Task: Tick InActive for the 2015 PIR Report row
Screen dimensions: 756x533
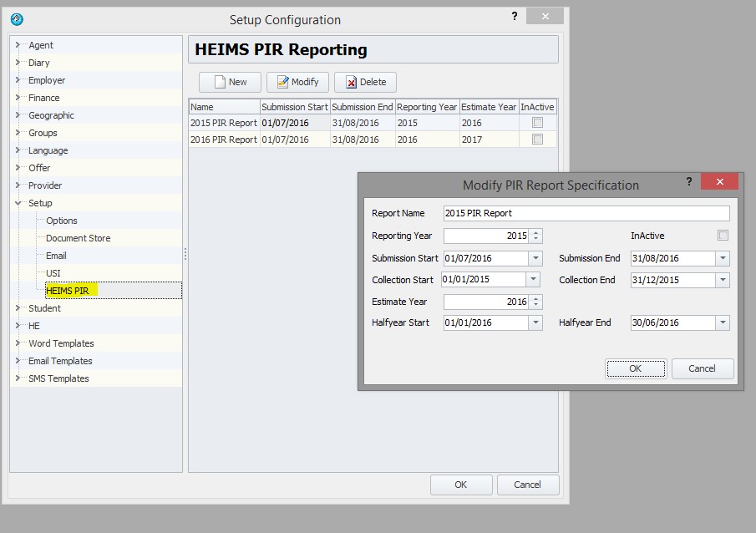Action: tap(538, 122)
